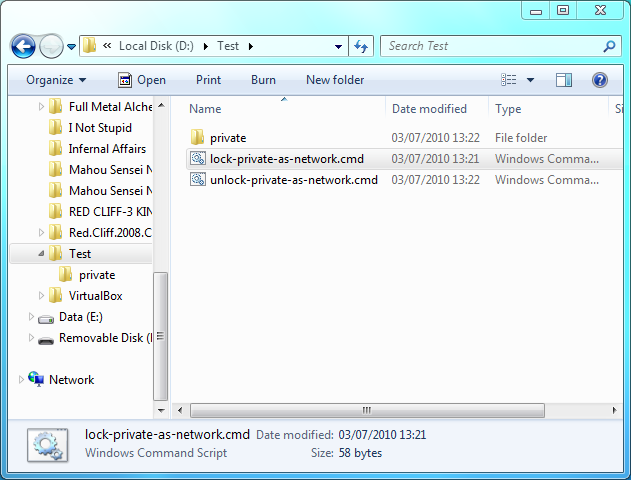Screen dimensions: 631x480
Task: Open the Organize menu
Action: (x=56, y=80)
